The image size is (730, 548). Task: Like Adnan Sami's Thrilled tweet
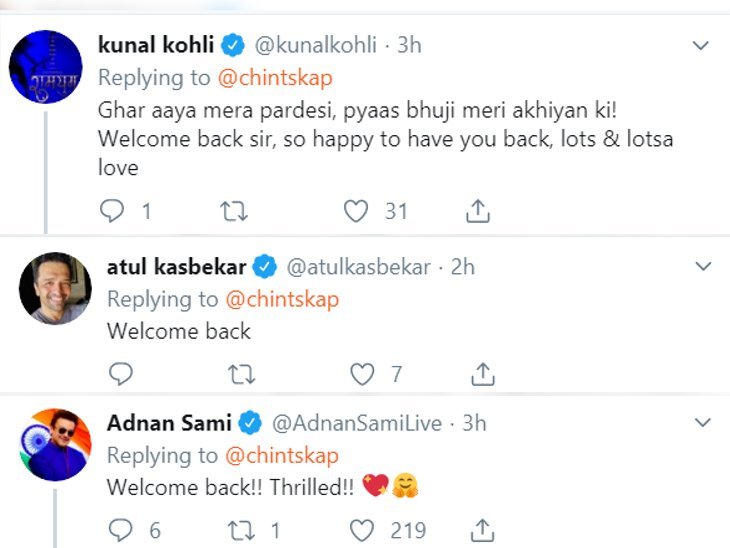click(362, 529)
